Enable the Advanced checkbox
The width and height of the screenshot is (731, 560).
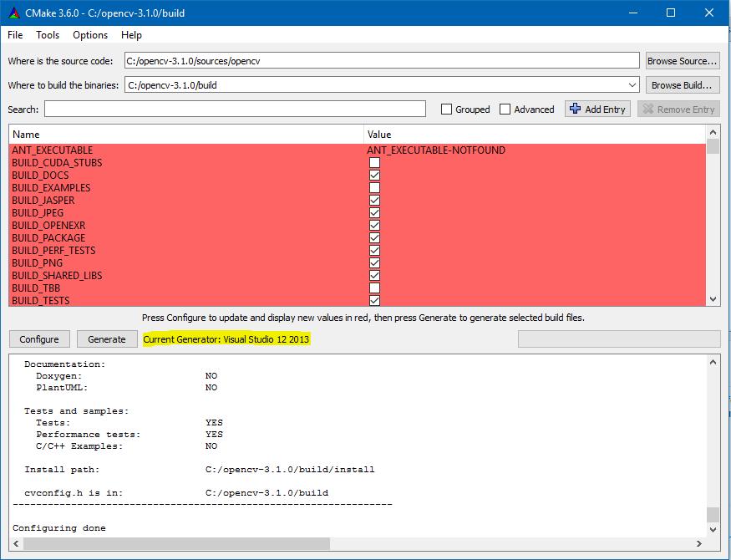pyautogui.click(x=505, y=109)
